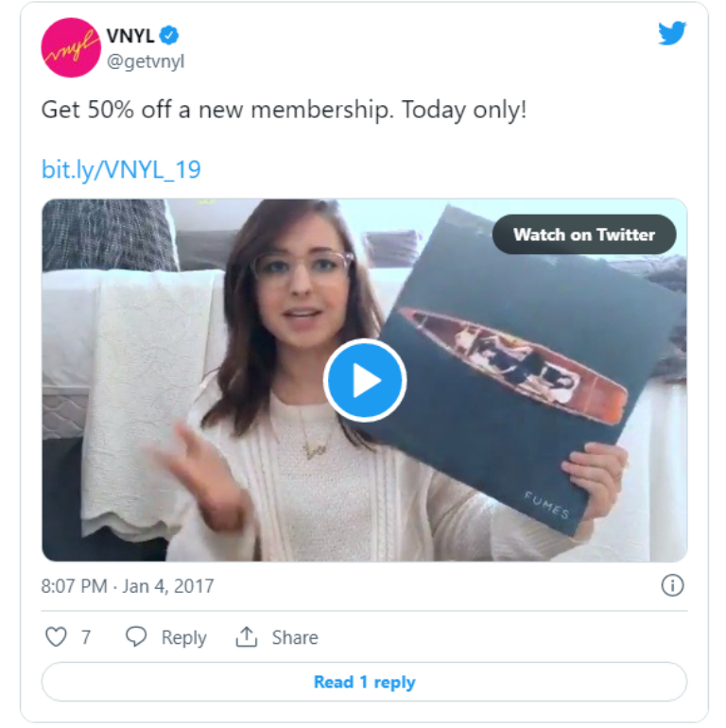
Task: Click the like count of 7
Action: (x=85, y=638)
